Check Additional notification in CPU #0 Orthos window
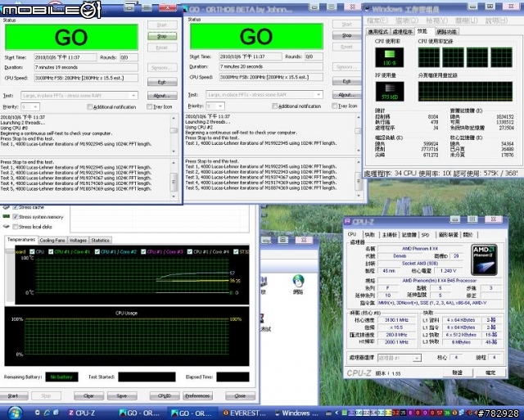This screenshot has height=420, width=524. click(89, 107)
